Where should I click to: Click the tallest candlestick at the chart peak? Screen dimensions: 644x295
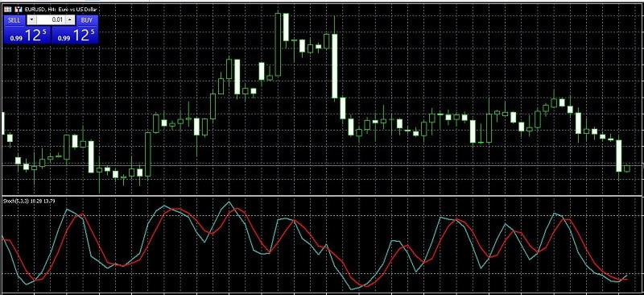click(278, 44)
